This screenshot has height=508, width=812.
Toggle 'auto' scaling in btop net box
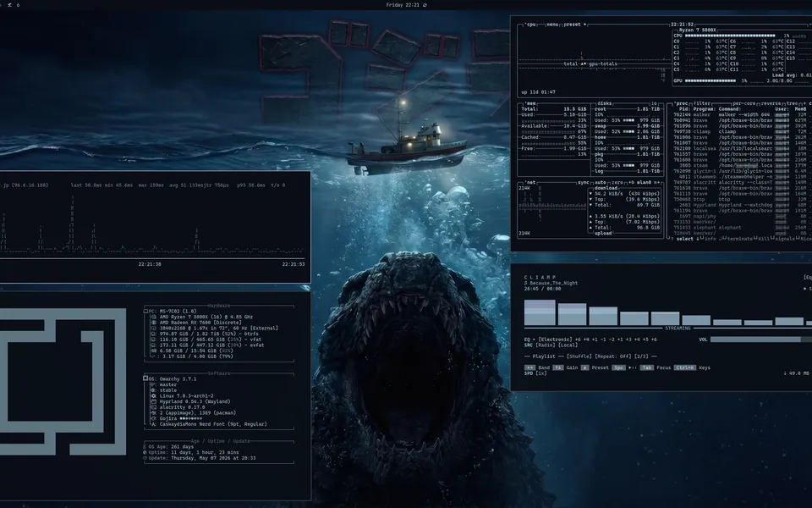coord(601,183)
